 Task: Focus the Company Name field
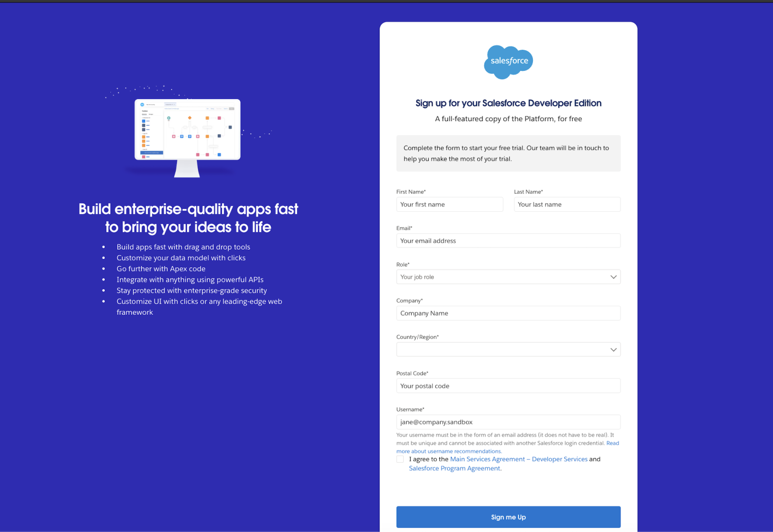click(508, 313)
